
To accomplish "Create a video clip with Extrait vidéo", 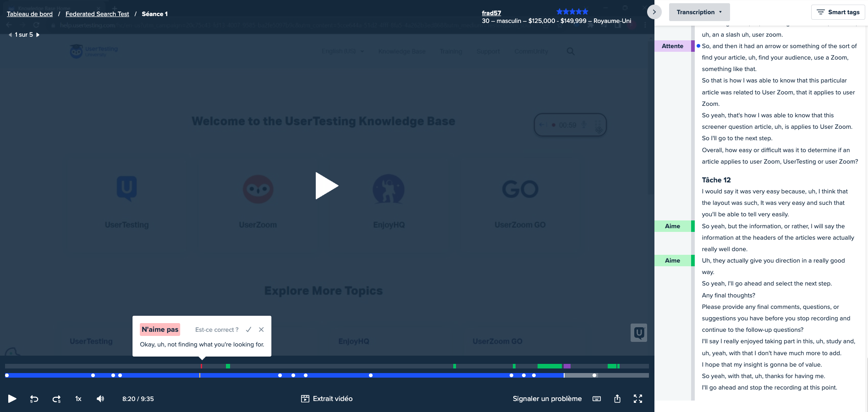I will (x=327, y=399).
